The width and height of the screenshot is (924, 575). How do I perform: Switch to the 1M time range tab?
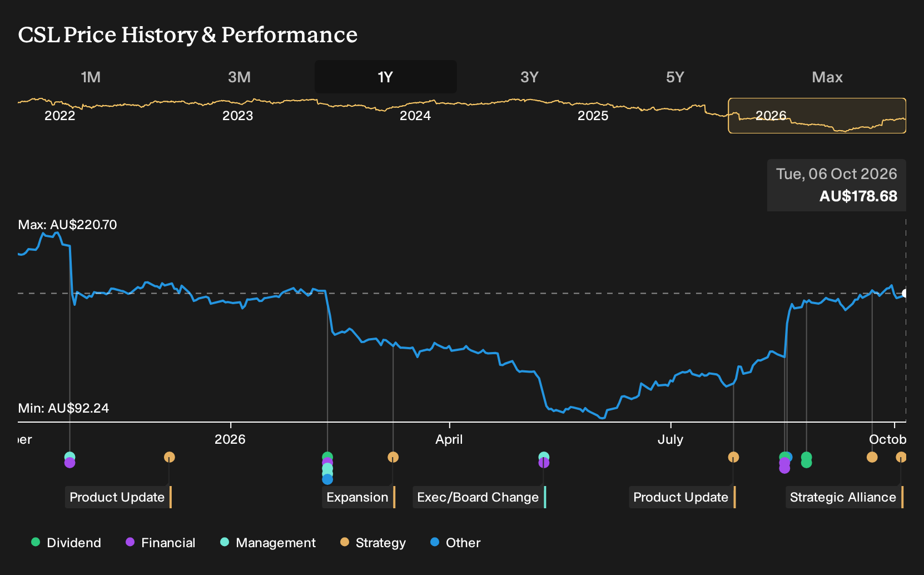(91, 77)
